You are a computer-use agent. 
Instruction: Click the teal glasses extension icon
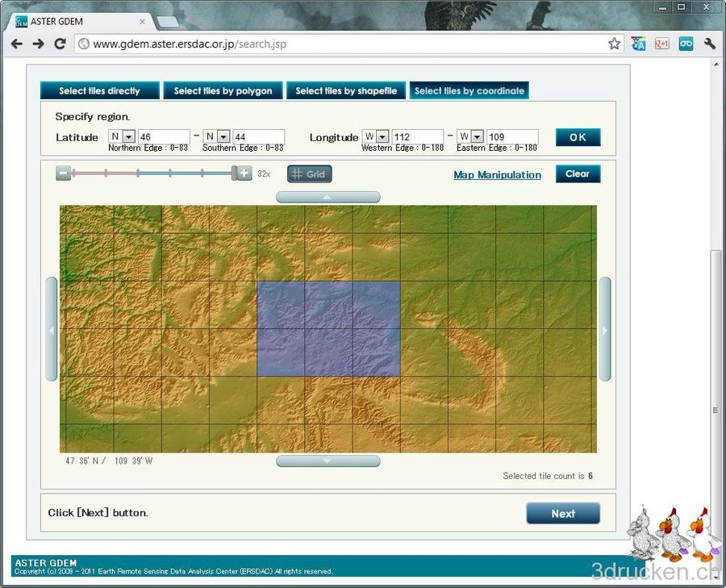686,44
